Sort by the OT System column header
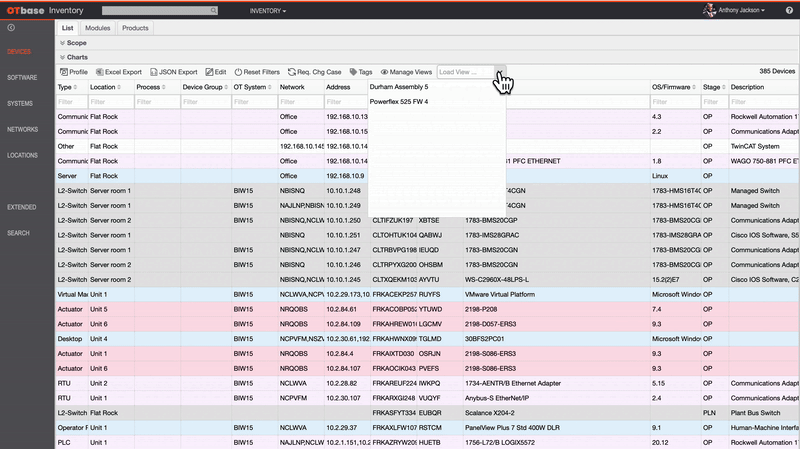This screenshot has width=800, height=449. pos(253,87)
